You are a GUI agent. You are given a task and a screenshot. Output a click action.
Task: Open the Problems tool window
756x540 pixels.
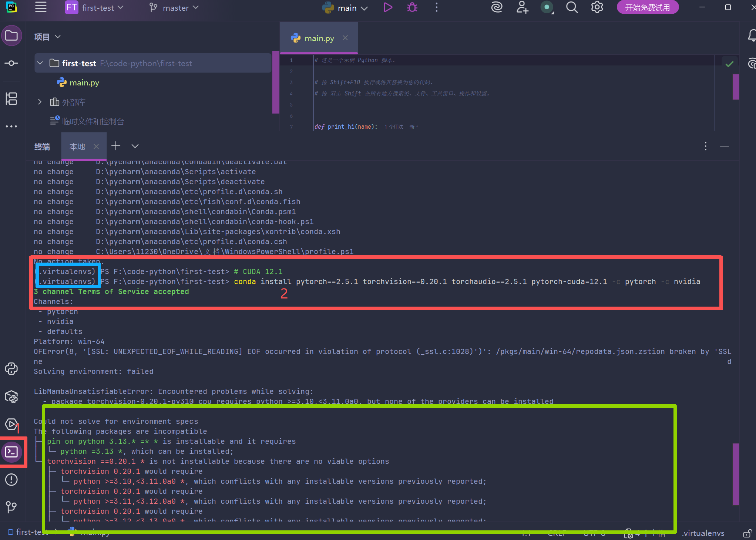[x=11, y=480]
